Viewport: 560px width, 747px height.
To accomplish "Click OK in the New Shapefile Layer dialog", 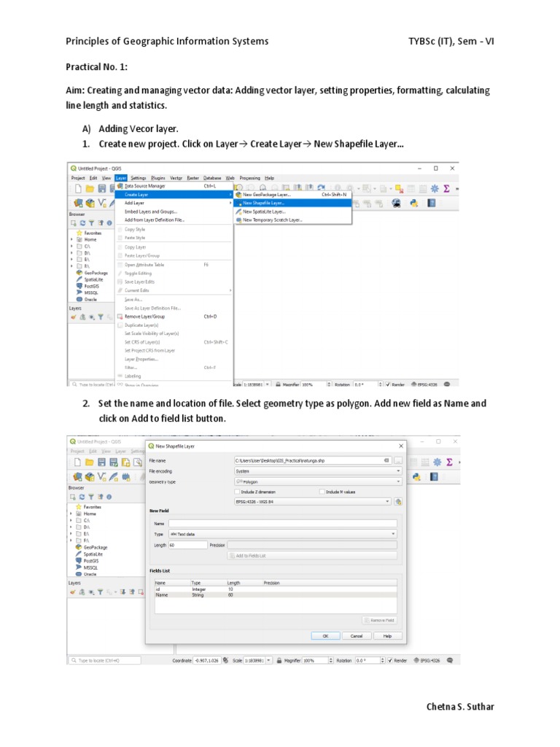I will (x=326, y=635).
